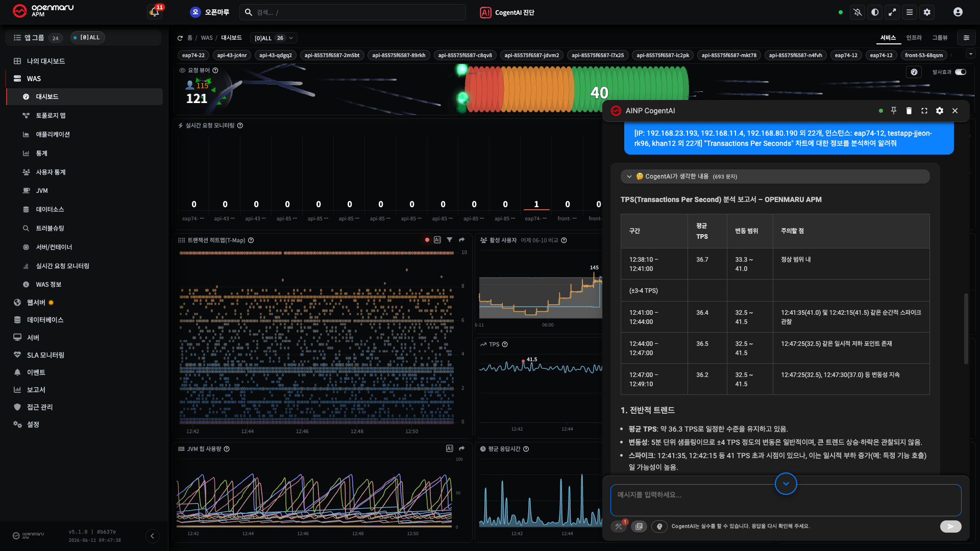The width and height of the screenshot is (980, 551).
Task: Expand the 설정 sidebar section
Action: pos(33,424)
